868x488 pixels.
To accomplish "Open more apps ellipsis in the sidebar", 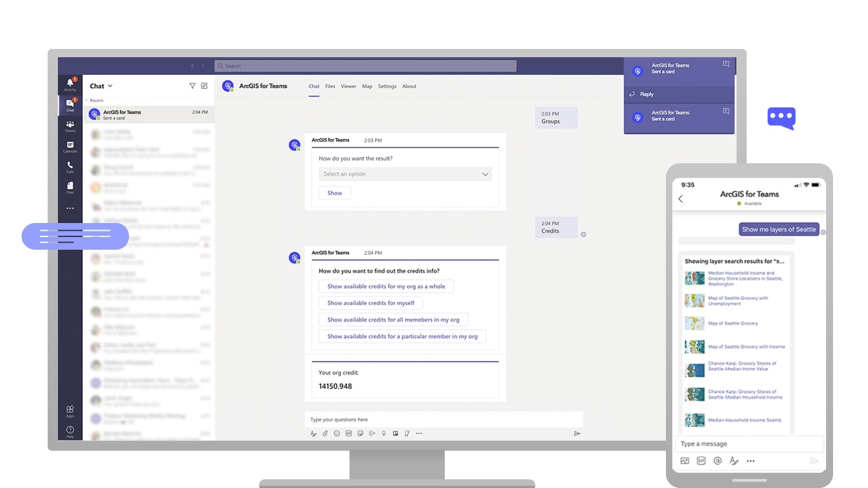I will pos(70,208).
